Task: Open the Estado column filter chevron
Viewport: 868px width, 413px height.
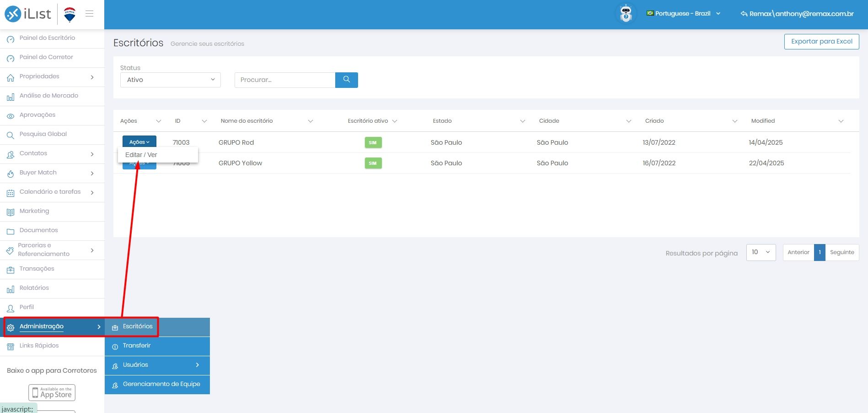Action: (523, 121)
